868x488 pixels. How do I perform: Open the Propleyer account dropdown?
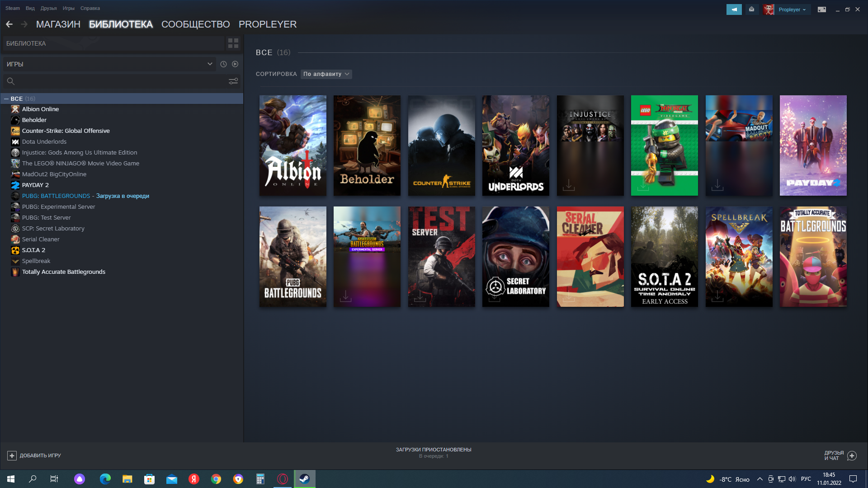(792, 9)
